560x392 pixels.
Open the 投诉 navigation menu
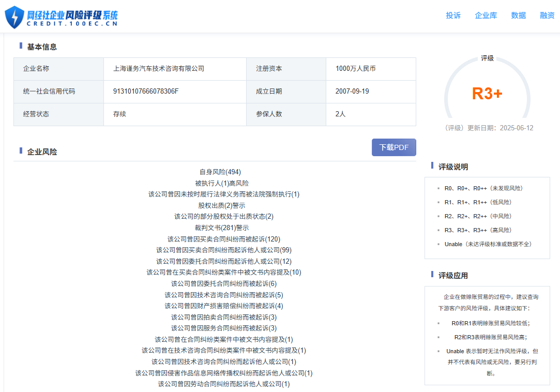point(453,16)
